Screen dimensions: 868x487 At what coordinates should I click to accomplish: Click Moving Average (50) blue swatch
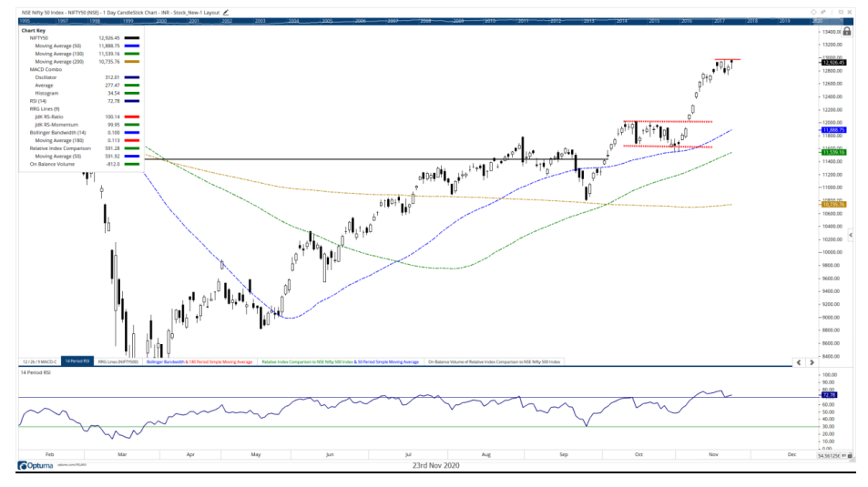[133, 46]
